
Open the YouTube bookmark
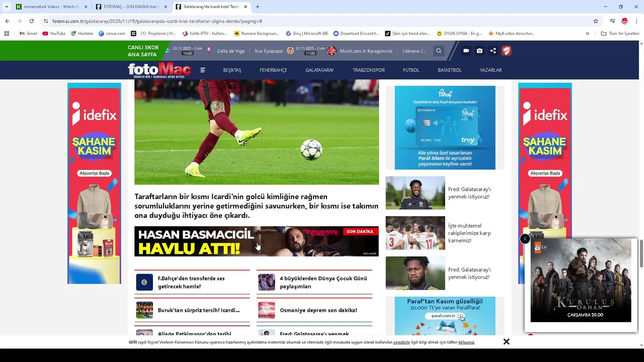54,34
